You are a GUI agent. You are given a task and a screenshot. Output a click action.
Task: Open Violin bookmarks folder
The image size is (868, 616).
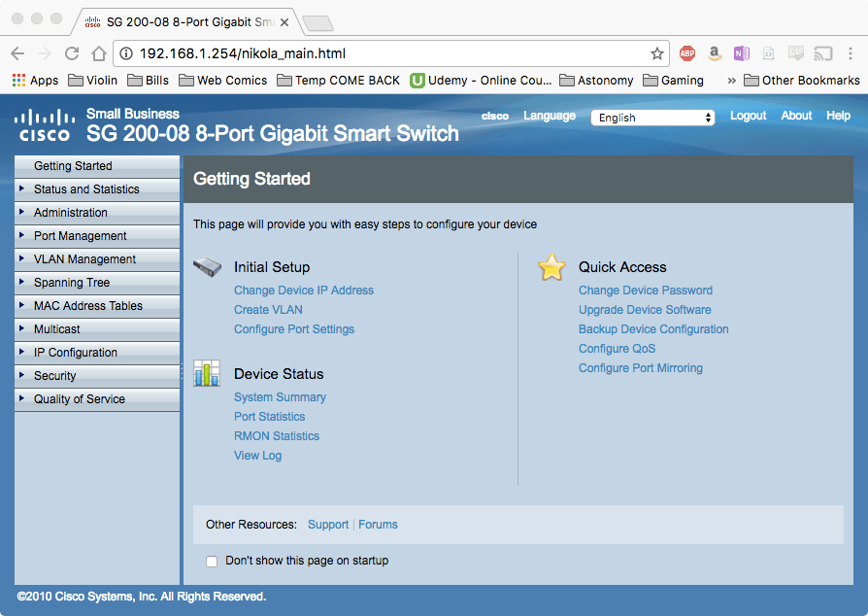(x=92, y=81)
